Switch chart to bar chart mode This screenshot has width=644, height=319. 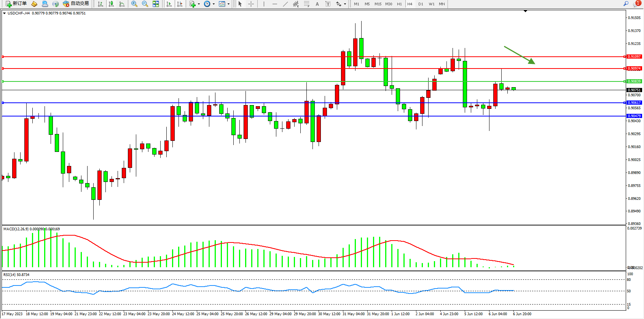[100, 4]
